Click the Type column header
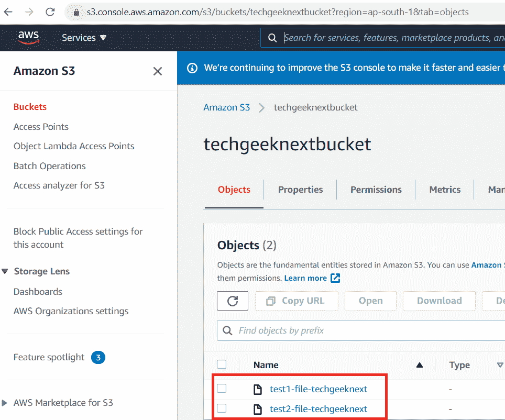This screenshot has width=505, height=420. (x=459, y=365)
